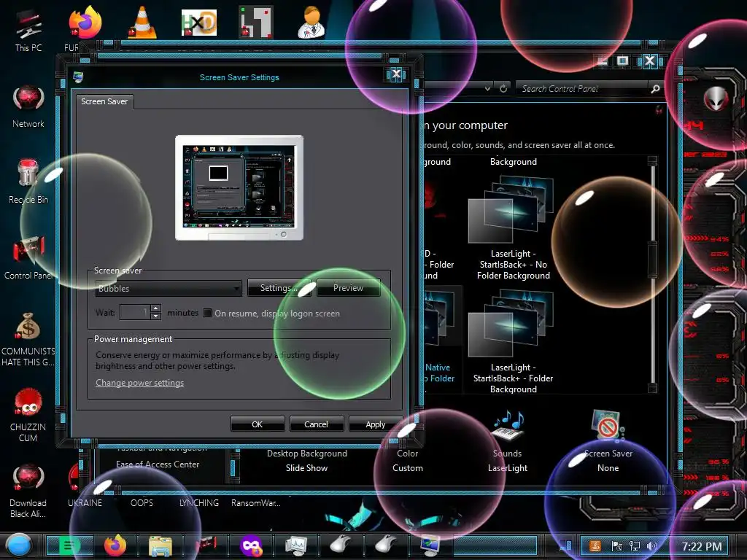Launch Firefox from the taskbar
The width and height of the screenshot is (747, 560).
pyautogui.click(x=115, y=545)
